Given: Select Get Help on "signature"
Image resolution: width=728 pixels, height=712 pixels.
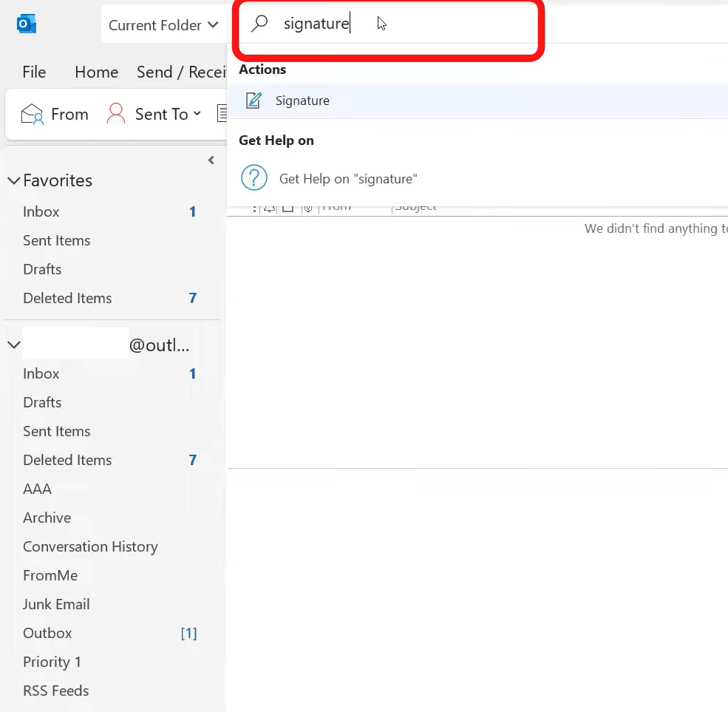Looking at the screenshot, I should click(x=477, y=178).
